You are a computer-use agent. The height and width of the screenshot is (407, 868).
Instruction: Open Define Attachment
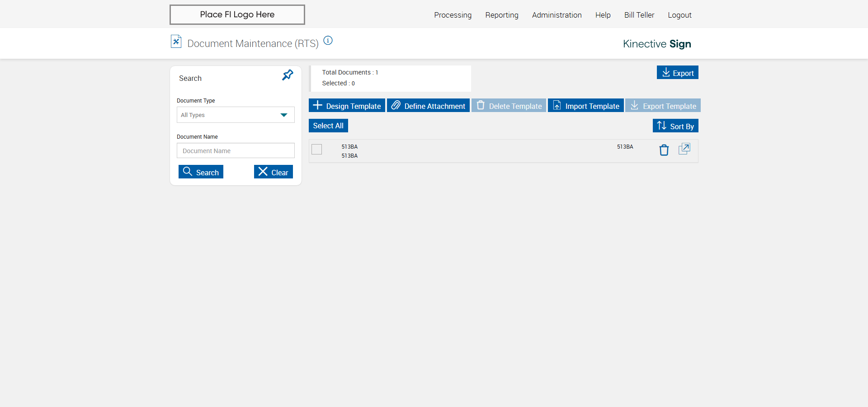[x=428, y=105]
